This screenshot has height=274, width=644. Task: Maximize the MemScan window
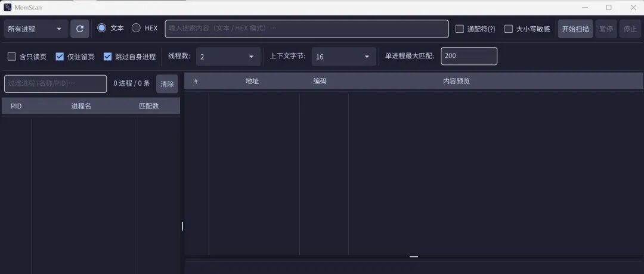609,7
